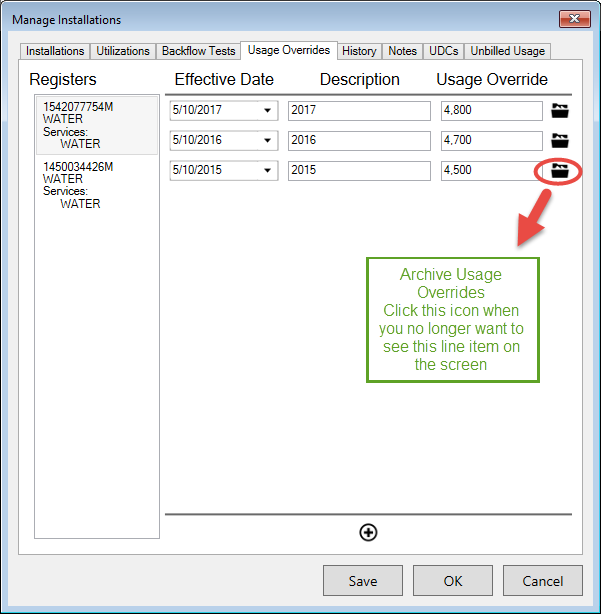Screen dimensions: 601x614
Task: Cancel the dialog changes
Action: [x=543, y=581]
